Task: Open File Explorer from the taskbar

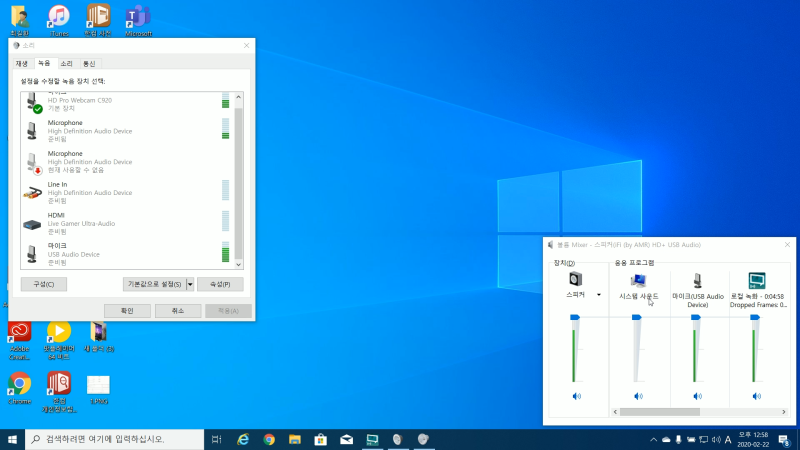Action: pyautogui.click(x=295, y=439)
